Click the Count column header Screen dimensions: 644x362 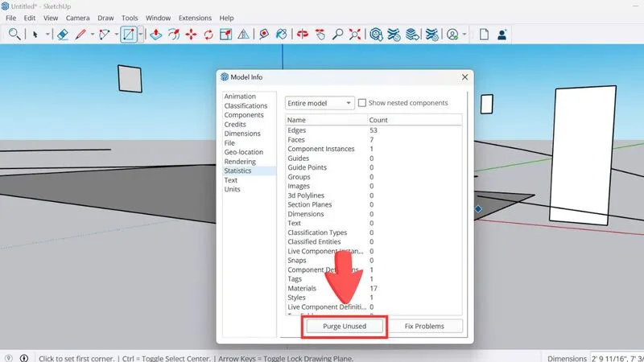pyautogui.click(x=415, y=120)
